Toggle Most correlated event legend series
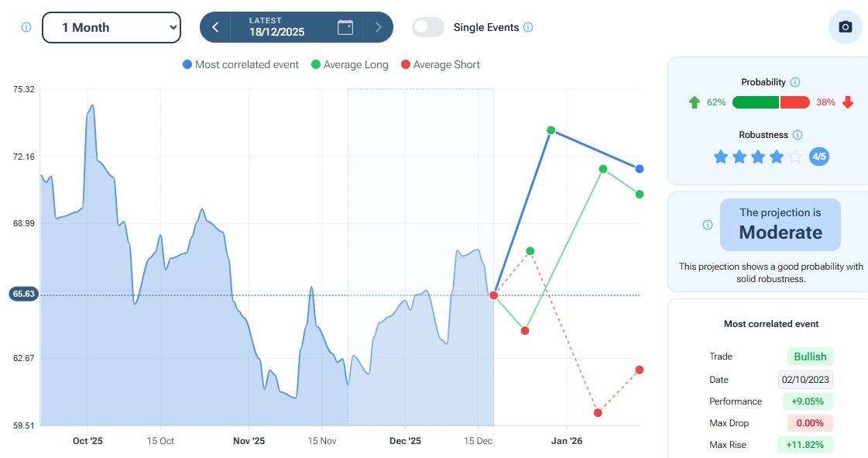Screen dimensions: 868x458 [x=241, y=65]
